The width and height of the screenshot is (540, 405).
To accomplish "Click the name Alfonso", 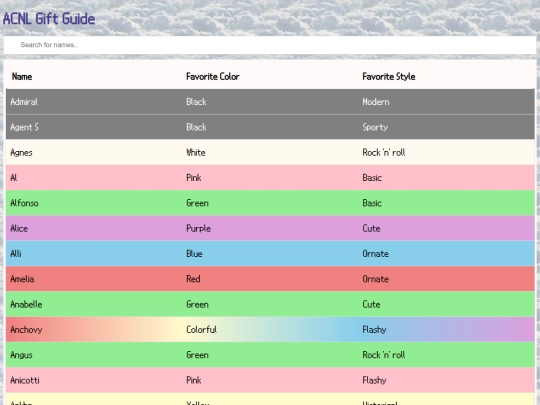I will pyautogui.click(x=24, y=203).
